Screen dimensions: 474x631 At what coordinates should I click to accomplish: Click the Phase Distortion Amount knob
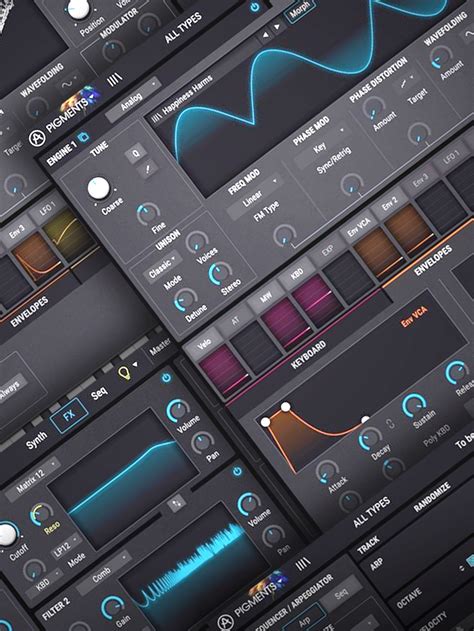372,107
